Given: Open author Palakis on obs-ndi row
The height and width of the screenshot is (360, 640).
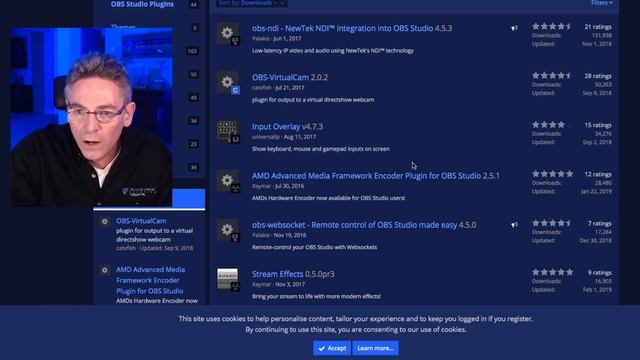Looking at the screenshot, I should [260, 38].
